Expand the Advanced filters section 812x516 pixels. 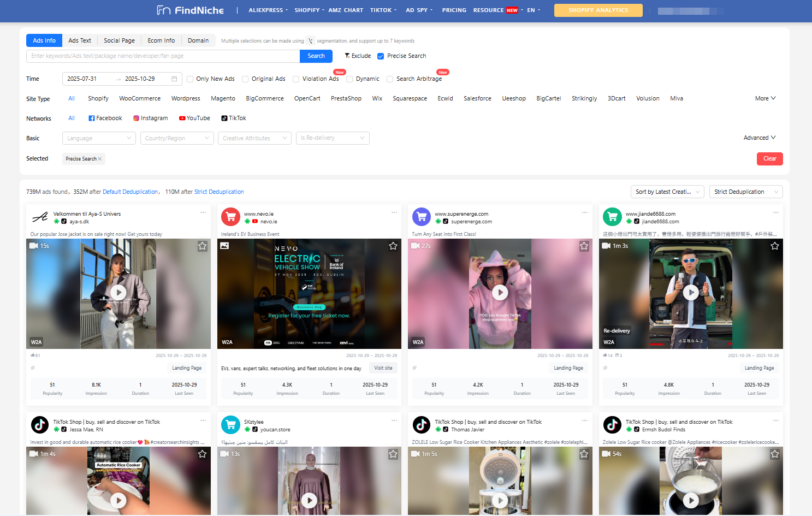759,138
